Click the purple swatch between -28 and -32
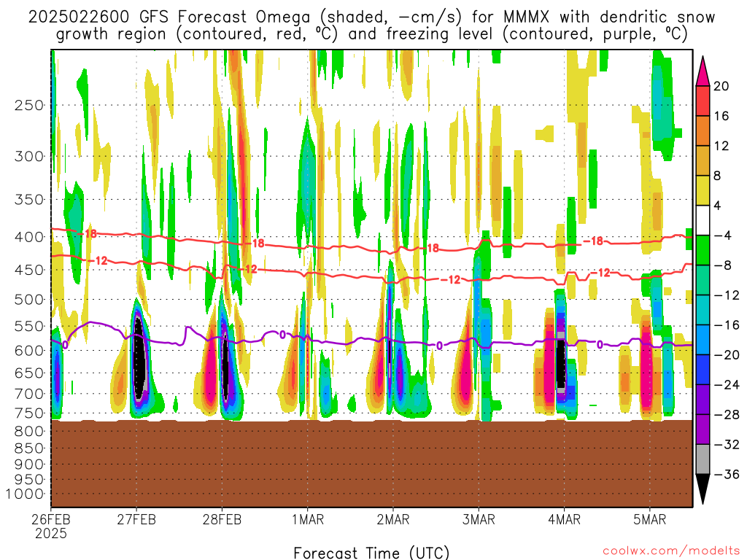This screenshot has width=747, height=560. tap(703, 429)
